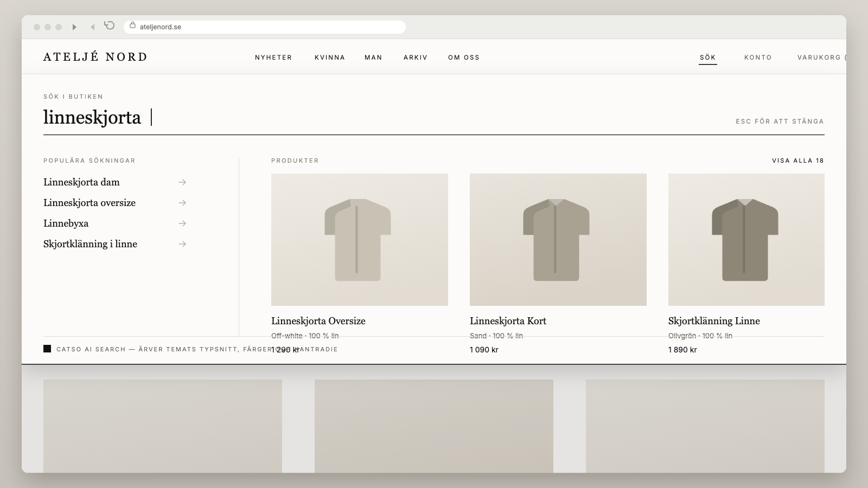Open Linneskjorta Kort product image
The height and width of the screenshot is (488, 868).
coord(558,240)
